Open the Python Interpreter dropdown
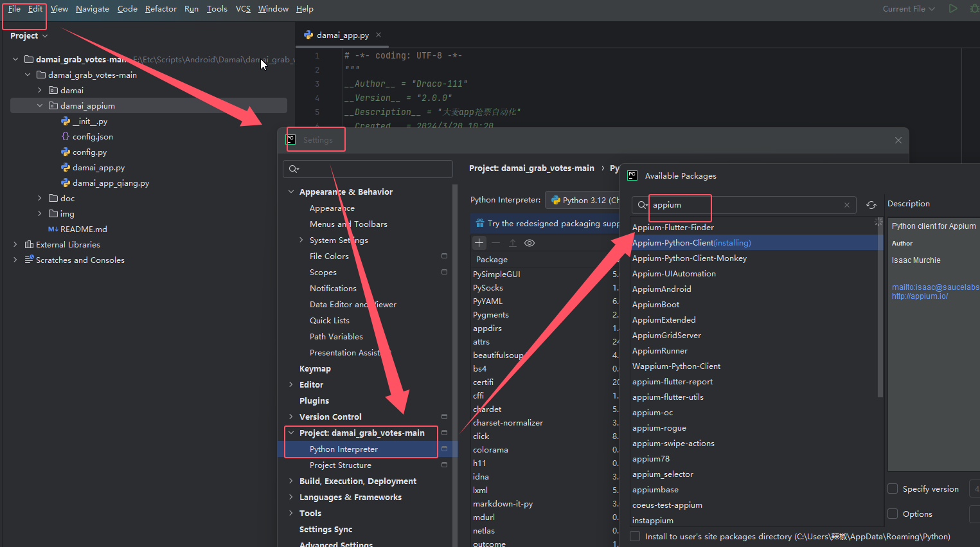Image resolution: width=980 pixels, height=547 pixels. (582, 200)
